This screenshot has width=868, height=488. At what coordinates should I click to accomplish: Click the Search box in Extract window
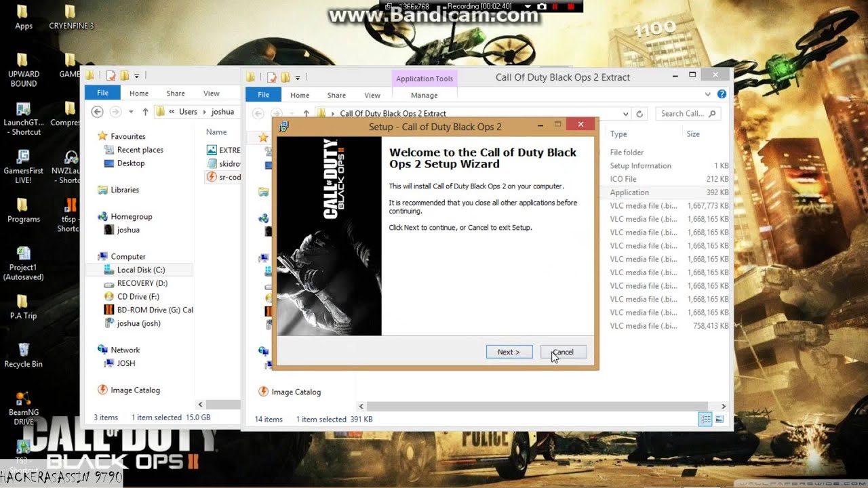coord(688,114)
